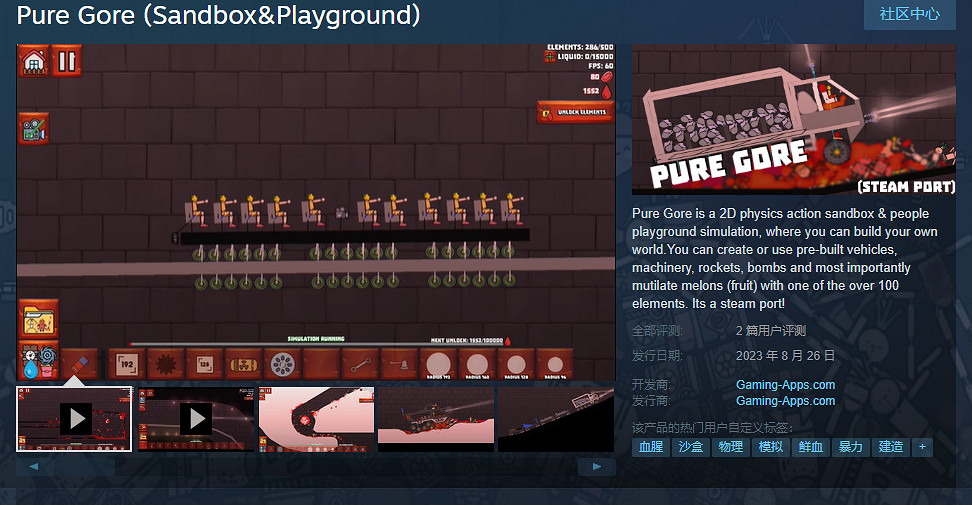
Task: Select the 血腥 tag
Action: pos(651,447)
